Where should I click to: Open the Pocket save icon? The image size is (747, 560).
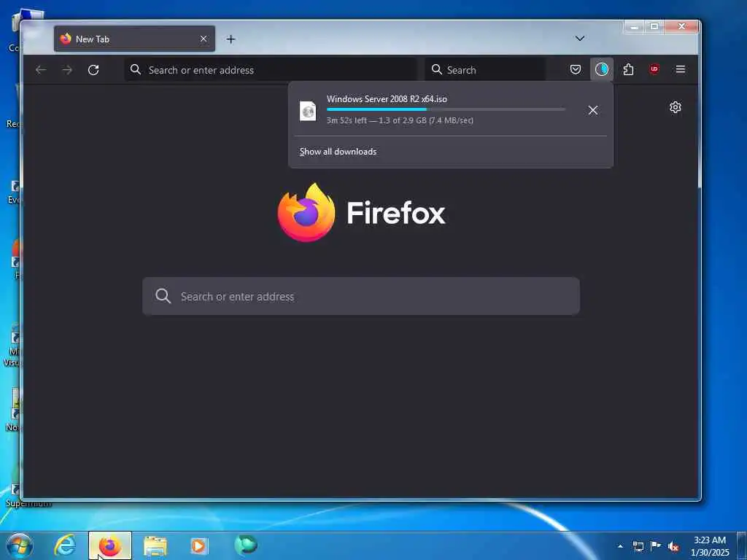tap(576, 69)
